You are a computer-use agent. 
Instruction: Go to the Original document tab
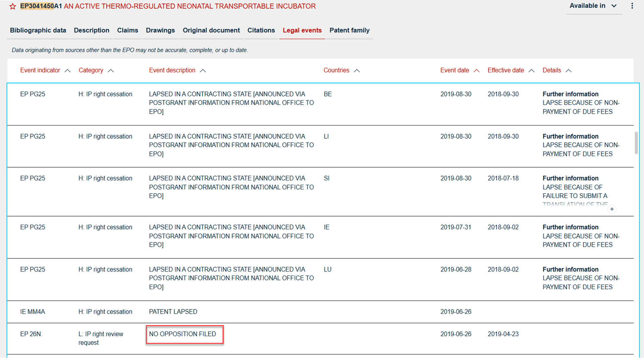pyautogui.click(x=211, y=31)
